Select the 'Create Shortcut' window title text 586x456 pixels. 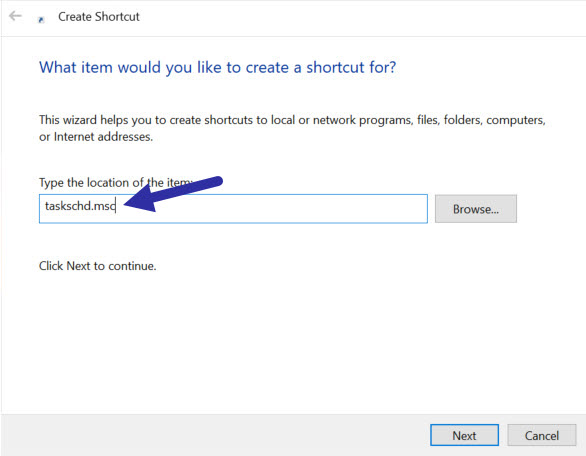coord(99,17)
